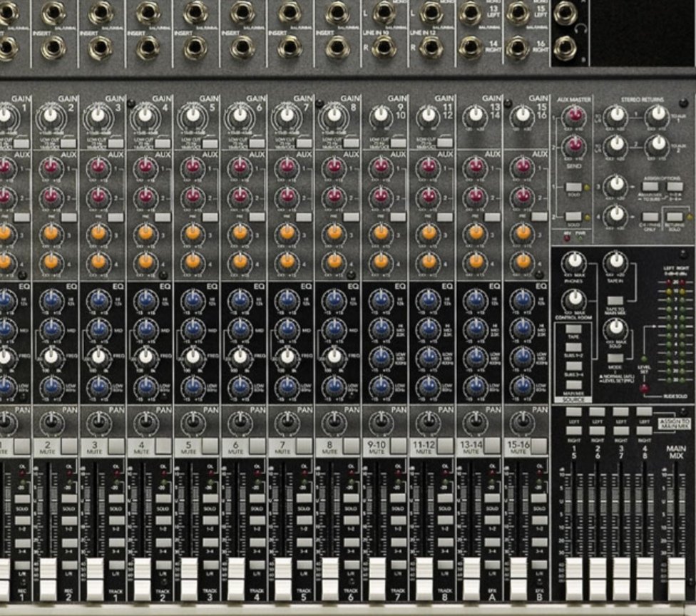Select MAIN MIX as monitor source
Viewport: 696px width, 616px height.
[573, 384]
